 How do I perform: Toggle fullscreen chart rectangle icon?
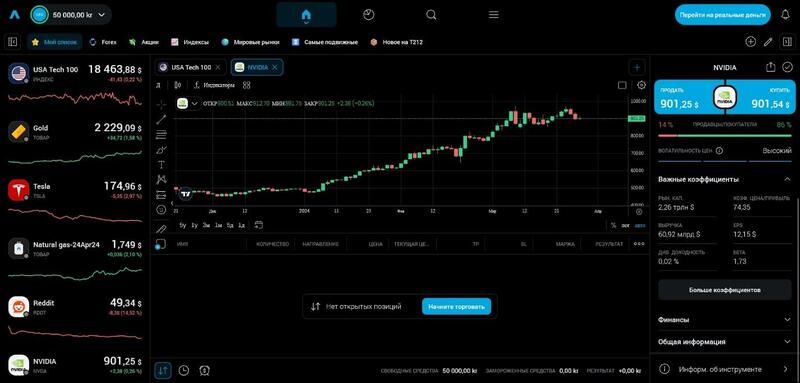pos(622,85)
